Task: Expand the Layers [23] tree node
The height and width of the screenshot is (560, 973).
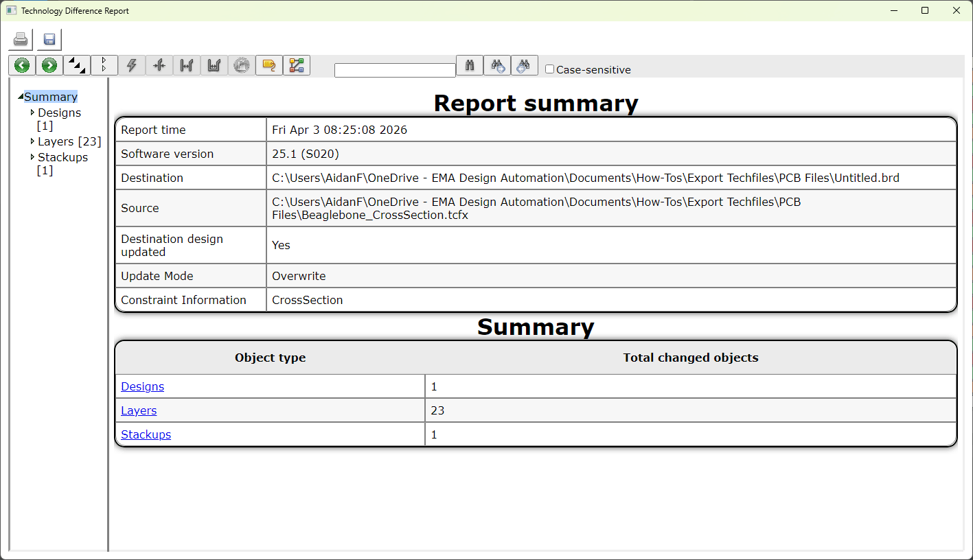Action: click(32, 141)
